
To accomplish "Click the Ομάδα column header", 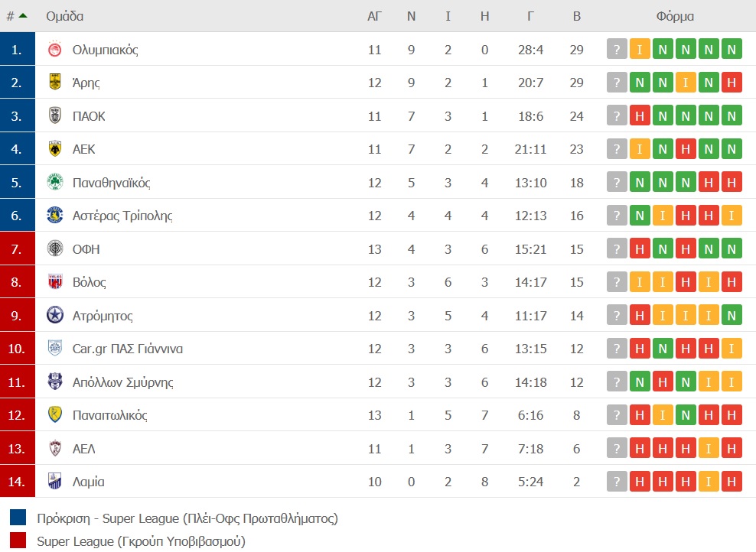I will click(x=64, y=16).
